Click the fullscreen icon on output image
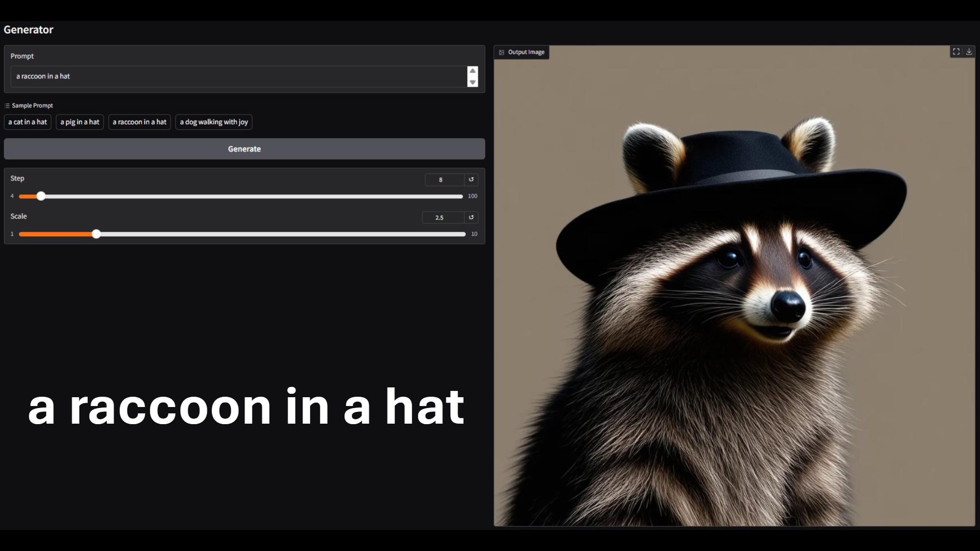The width and height of the screenshot is (980, 551). click(x=956, y=51)
